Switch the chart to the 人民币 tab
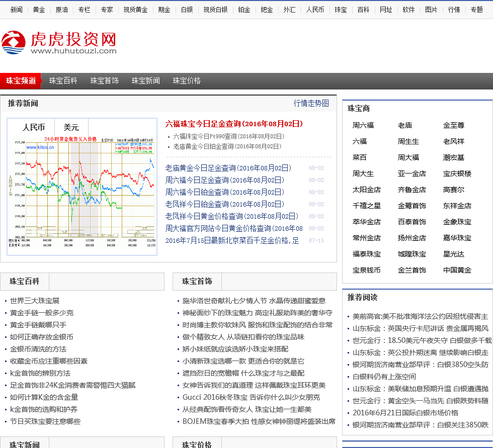 tap(34, 127)
